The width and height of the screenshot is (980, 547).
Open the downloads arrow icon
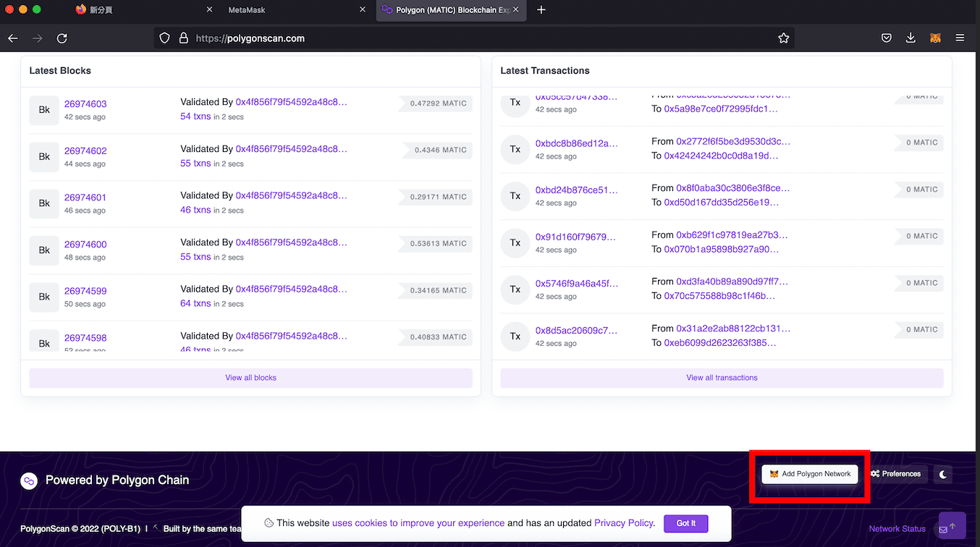pyautogui.click(x=911, y=38)
